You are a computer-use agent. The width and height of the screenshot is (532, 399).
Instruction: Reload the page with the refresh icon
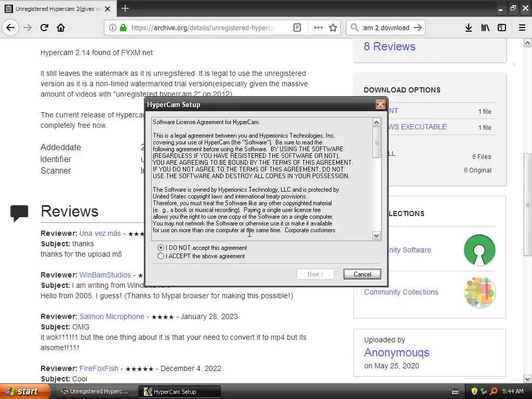tap(44, 28)
